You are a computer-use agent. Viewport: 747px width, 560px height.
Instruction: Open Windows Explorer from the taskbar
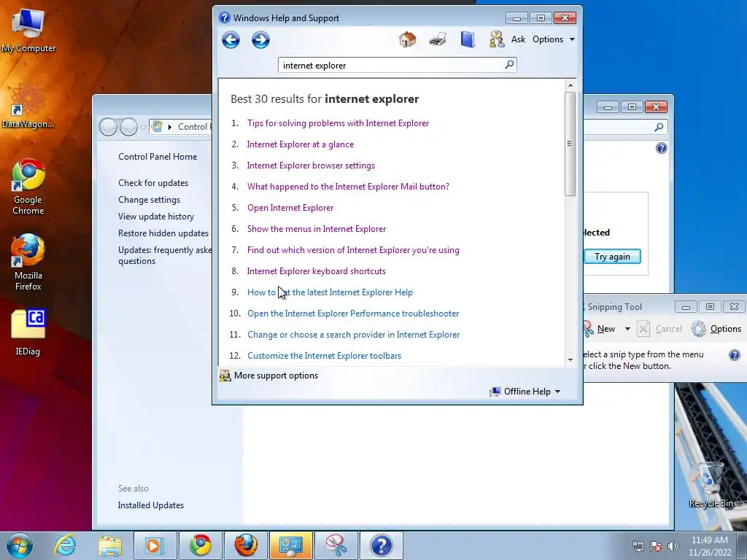click(110, 545)
